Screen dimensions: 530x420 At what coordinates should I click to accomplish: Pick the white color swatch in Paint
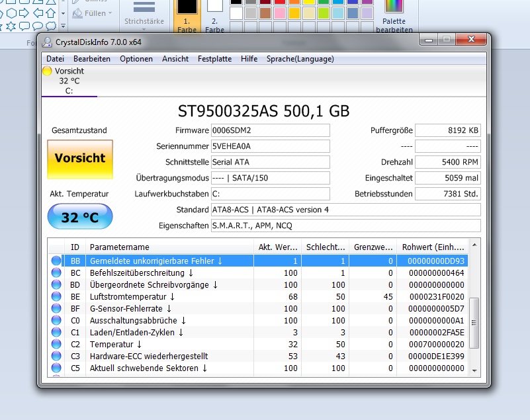[236, 13]
